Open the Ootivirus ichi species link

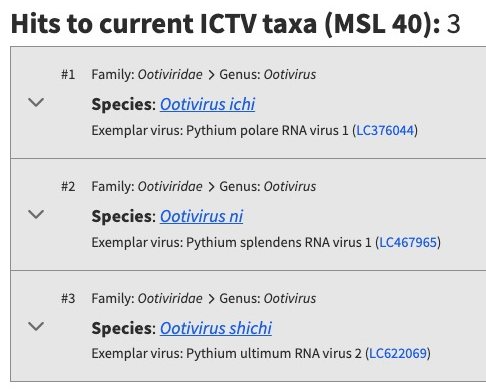click(x=207, y=104)
